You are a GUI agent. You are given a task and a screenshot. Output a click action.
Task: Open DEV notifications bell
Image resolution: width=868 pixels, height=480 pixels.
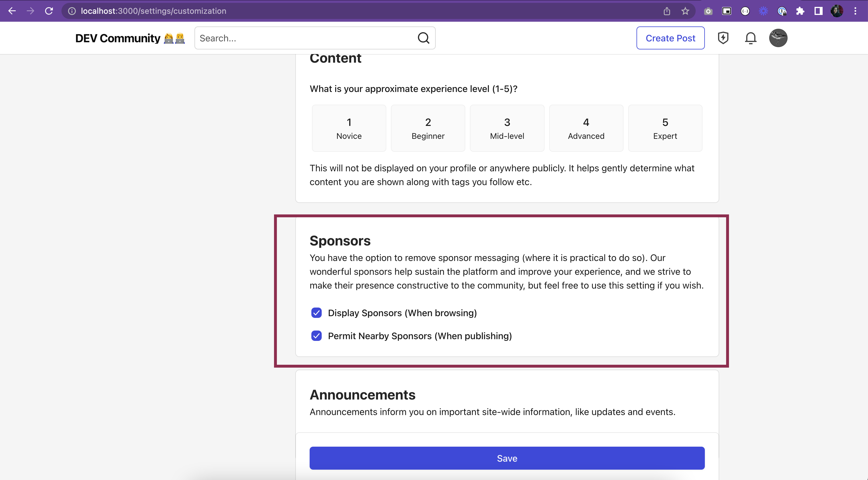tap(751, 38)
